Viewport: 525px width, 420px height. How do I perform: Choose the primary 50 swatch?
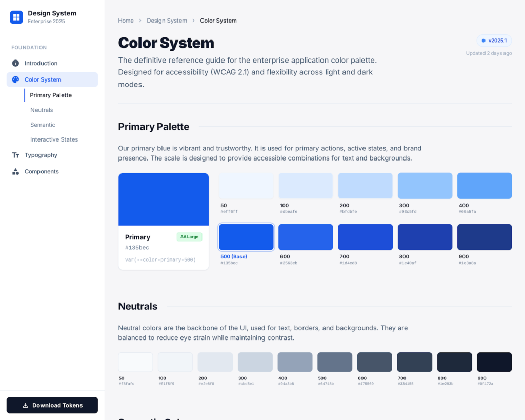(x=246, y=186)
